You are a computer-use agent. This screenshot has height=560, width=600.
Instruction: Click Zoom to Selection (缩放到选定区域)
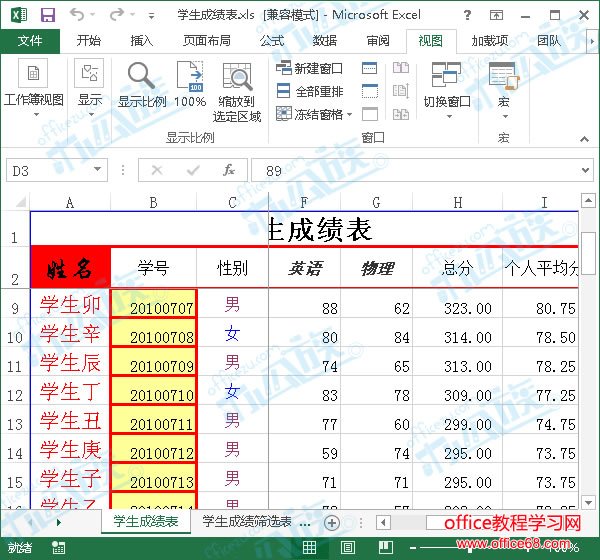(237, 90)
